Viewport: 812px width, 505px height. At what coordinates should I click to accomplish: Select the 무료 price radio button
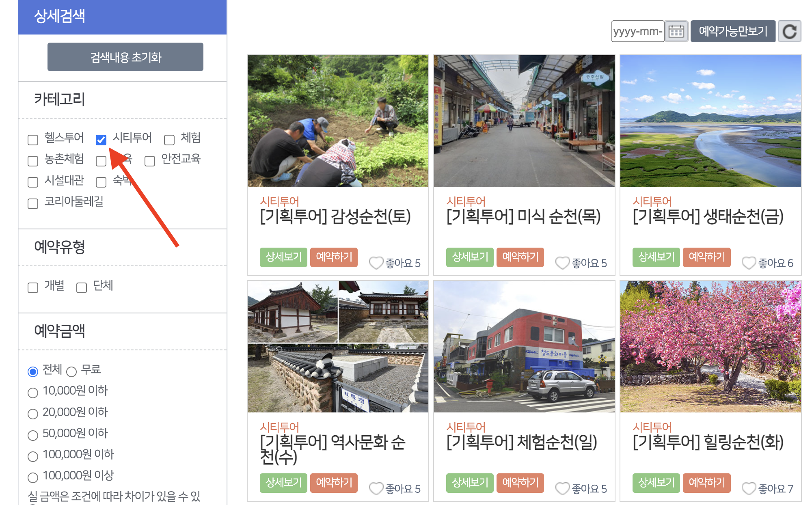coord(73,371)
